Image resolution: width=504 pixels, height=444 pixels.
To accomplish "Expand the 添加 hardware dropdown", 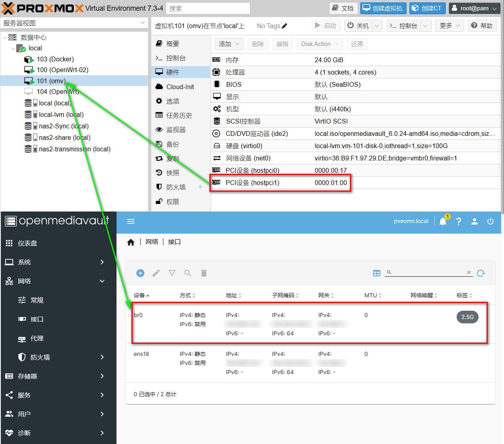I will pos(229,44).
